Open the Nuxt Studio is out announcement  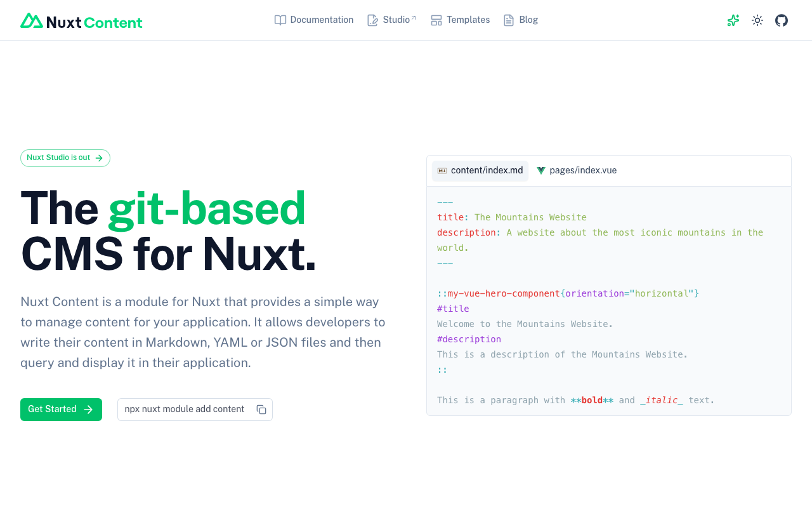[x=65, y=157]
